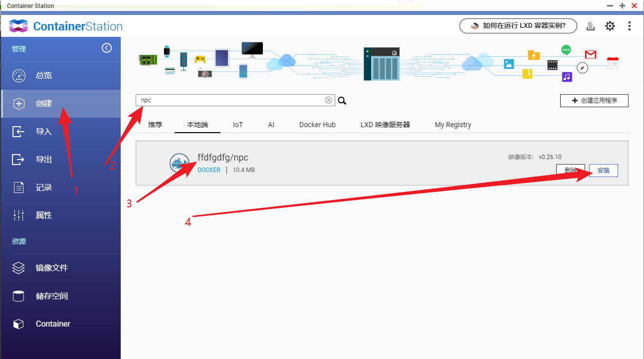Click the 创建应用程序 button

(594, 101)
